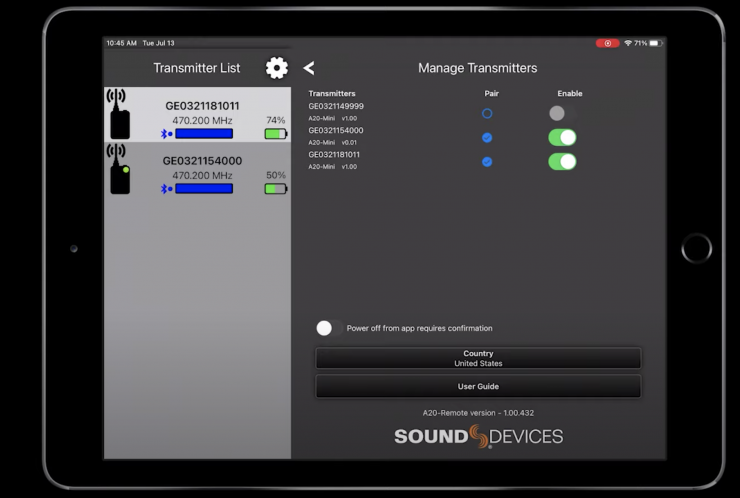Turn off enable switch for GE0321181011
This screenshot has width=740, height=498.
point(562,161)
